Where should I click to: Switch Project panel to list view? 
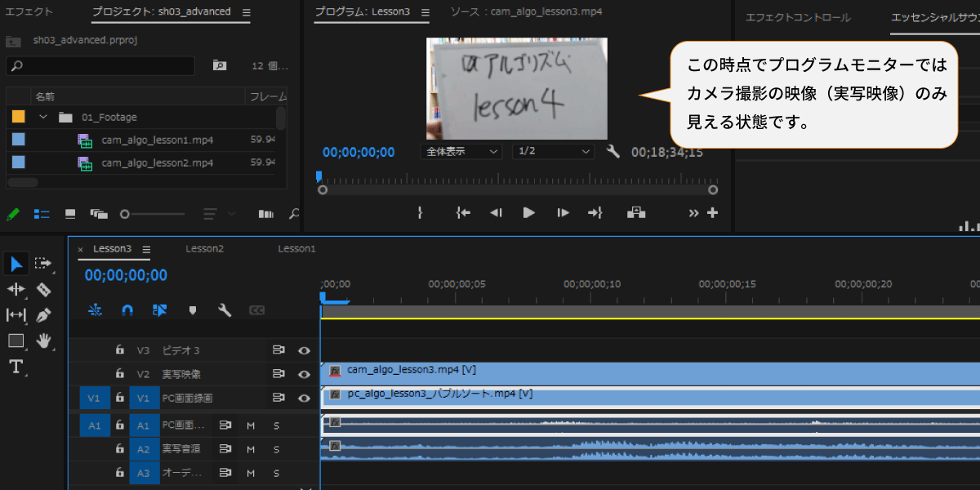click(x=41, y=214)
